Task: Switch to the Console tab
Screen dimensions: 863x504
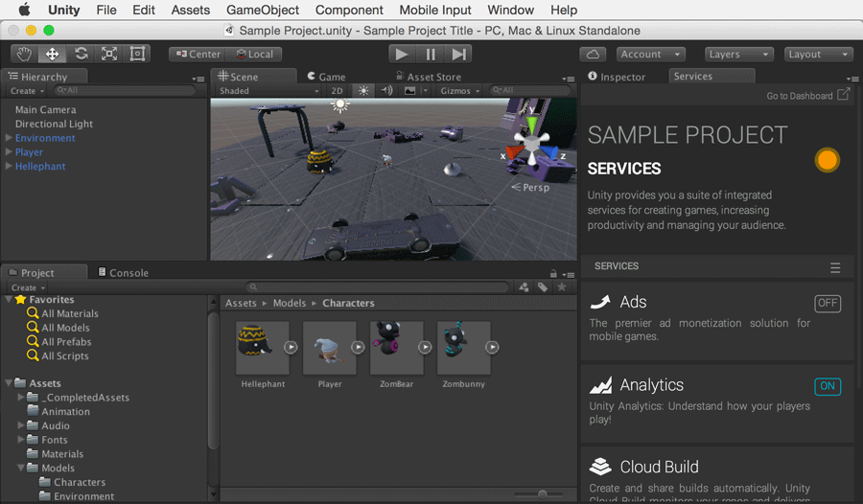Action: [x=128, y=273]
